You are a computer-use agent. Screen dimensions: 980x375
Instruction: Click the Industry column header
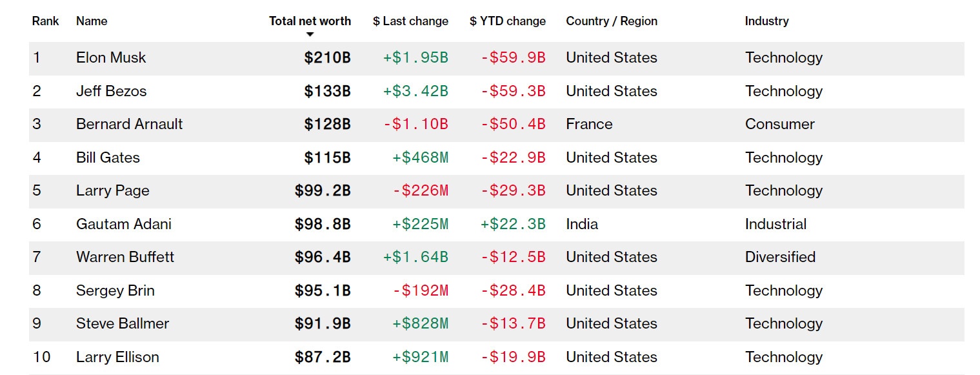point(766,21)
